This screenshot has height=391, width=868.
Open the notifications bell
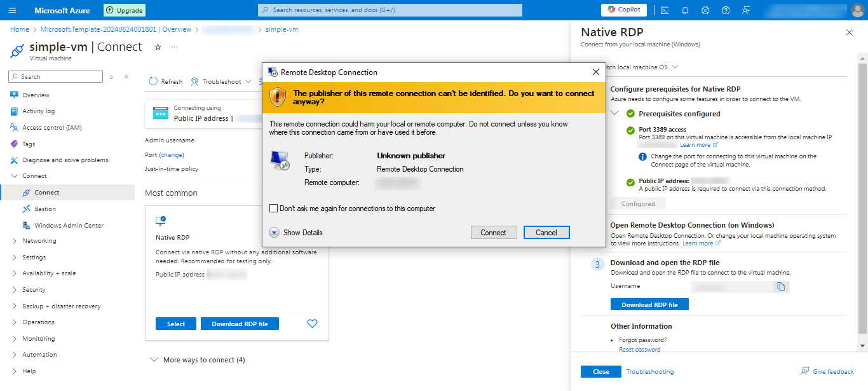click(x=685, y=10)
